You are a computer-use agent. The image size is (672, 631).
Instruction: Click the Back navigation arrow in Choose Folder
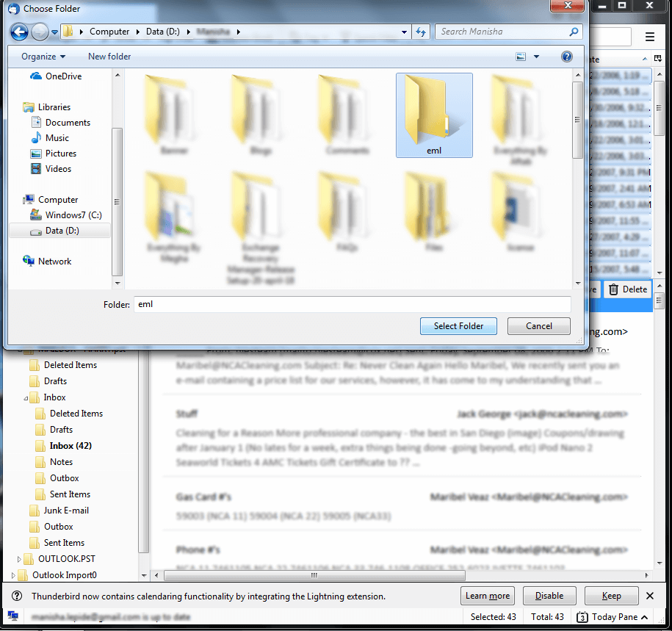click(x=19, y=32)
